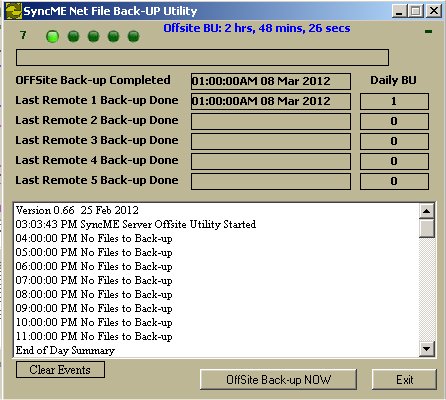The image size is (446, 400).
Task: Click the Daily BU count for Remote 1
Action: [394, 101]
